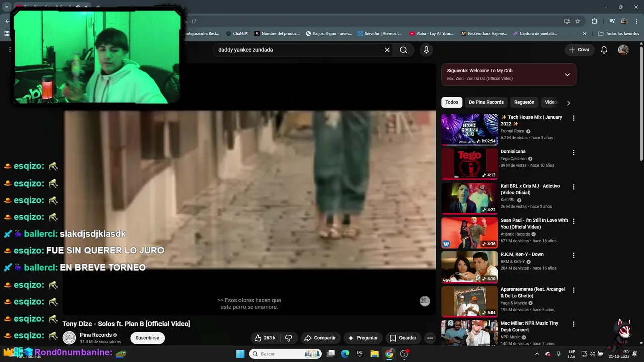Open more actions ellipsis below video
Viewport: 644px width, 362px height.
[x=430, y=338]
